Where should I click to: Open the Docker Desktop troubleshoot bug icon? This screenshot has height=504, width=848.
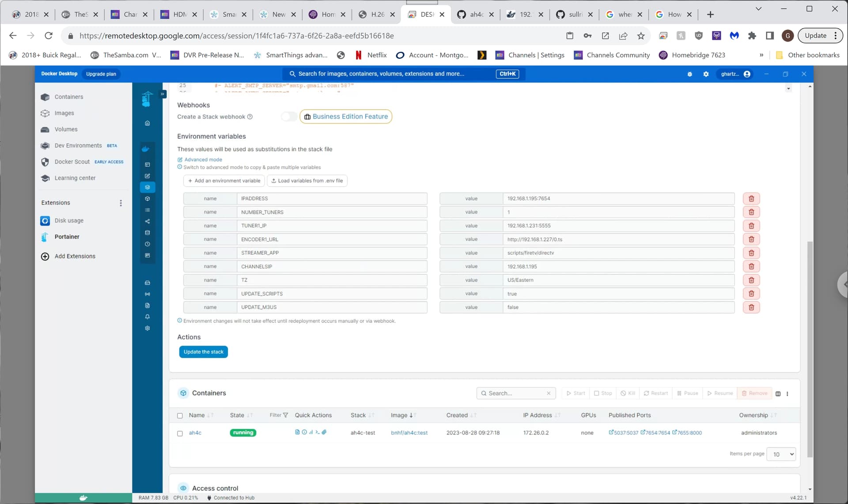tap(689, 74)
